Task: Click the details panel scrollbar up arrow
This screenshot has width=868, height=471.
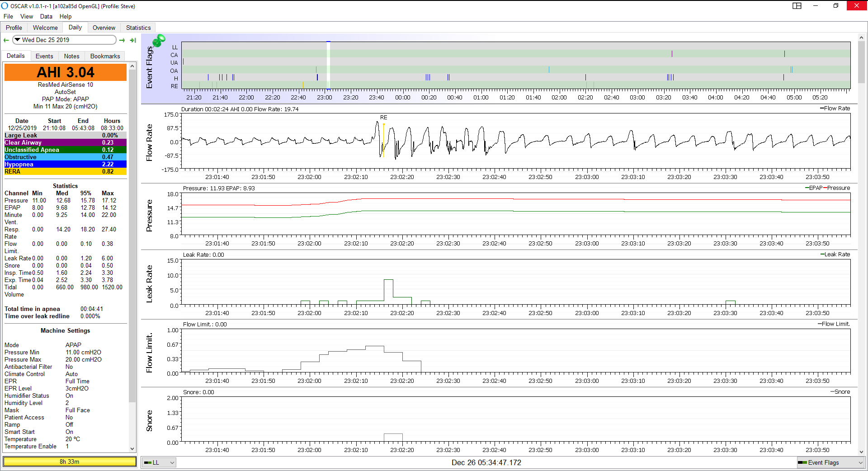Action: coord(132,66)
